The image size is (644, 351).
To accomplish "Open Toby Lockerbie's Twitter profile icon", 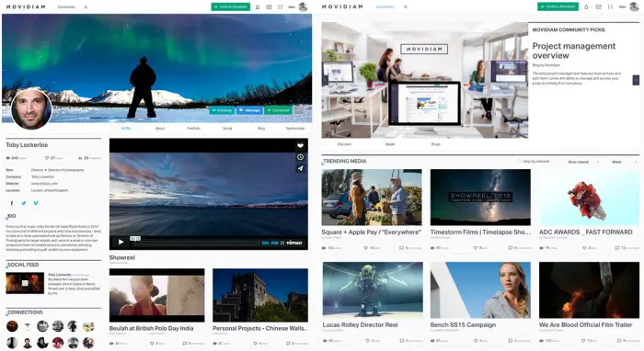I will click(24, 203).
